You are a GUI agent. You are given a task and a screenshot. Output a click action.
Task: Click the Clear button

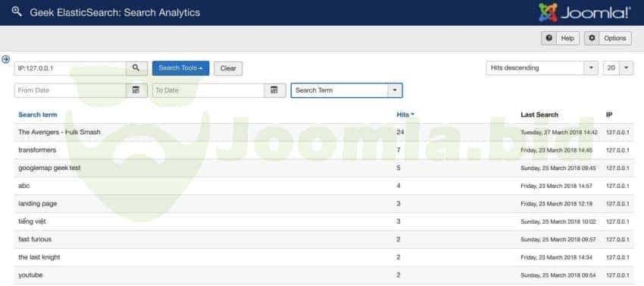click(x=228, y=69)
